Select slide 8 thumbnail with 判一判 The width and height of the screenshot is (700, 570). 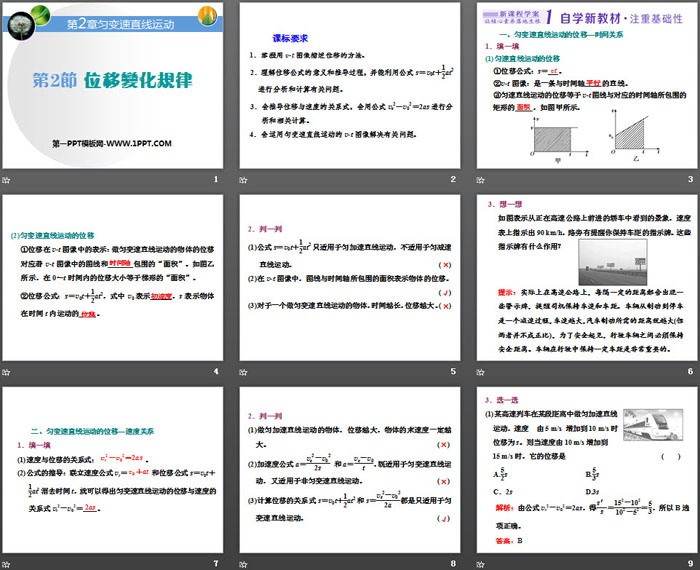[349, 470]
